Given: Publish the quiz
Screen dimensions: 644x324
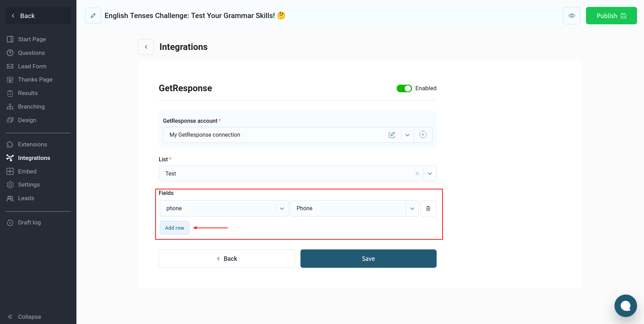Looking at the screenshot, I should [611, 16].
